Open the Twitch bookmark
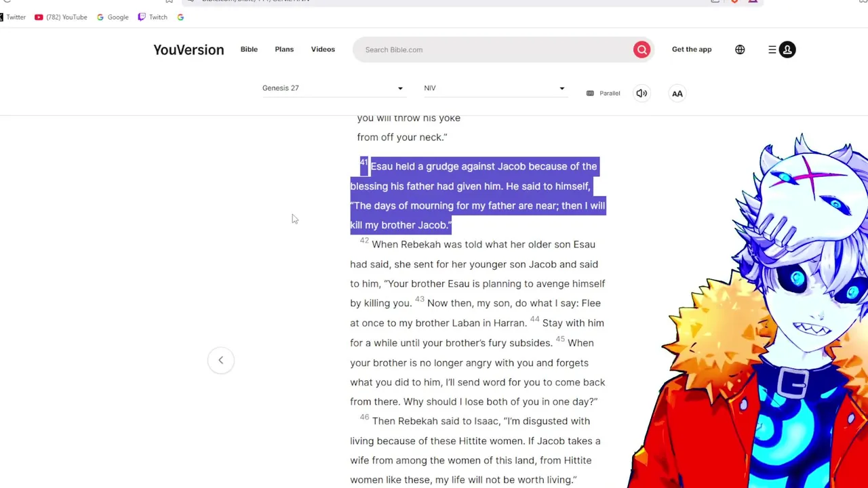Image resolution: width=868 pixels, height=488 pixels. 153,17
